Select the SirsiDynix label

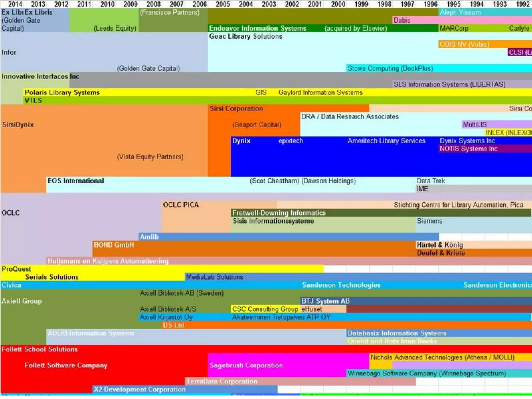coord(18,125)
